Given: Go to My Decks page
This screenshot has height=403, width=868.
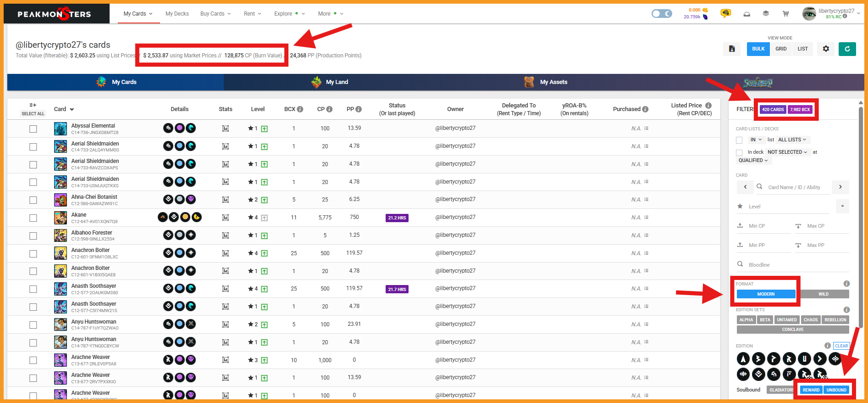Looking at the screenshot, I should coord(177,14).
